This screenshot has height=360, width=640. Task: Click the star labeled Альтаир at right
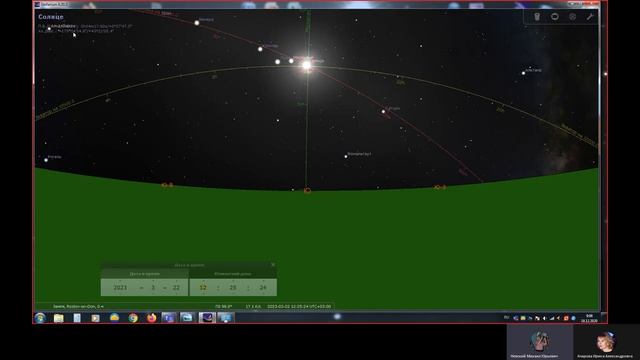pos(523,73)
